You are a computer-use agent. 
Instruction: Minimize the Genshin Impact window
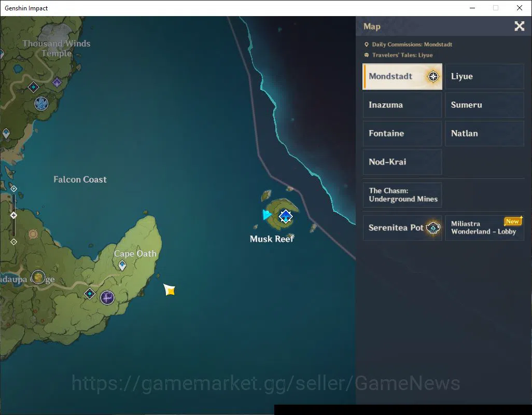[472, 8]
